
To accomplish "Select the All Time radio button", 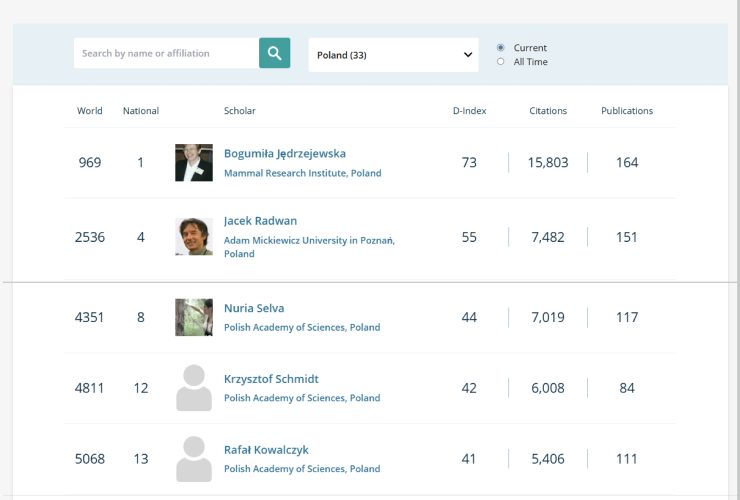I will (501, 62).
